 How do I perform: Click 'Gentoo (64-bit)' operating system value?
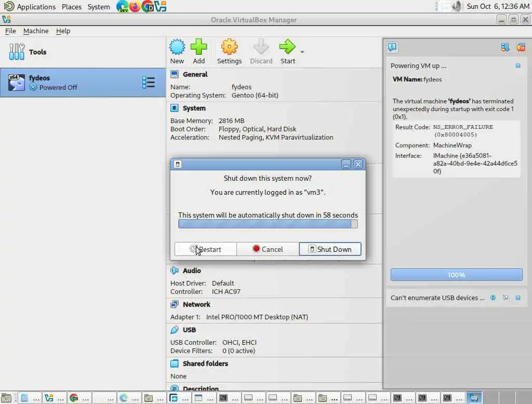[x=255, y=96]
